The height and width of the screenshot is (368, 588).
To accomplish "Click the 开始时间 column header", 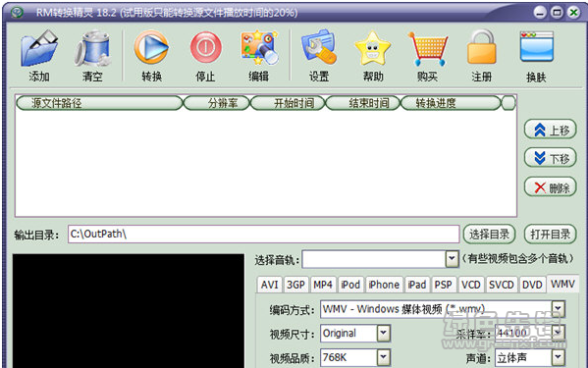I will [x=288, y=103].
